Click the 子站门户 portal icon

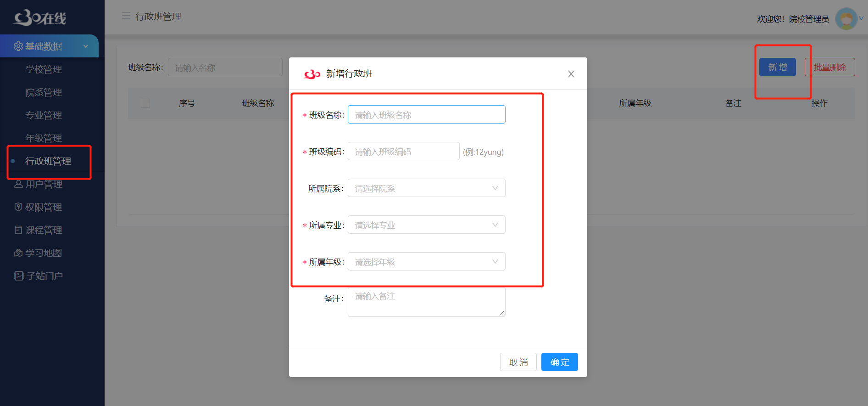(x=19, y=276)
